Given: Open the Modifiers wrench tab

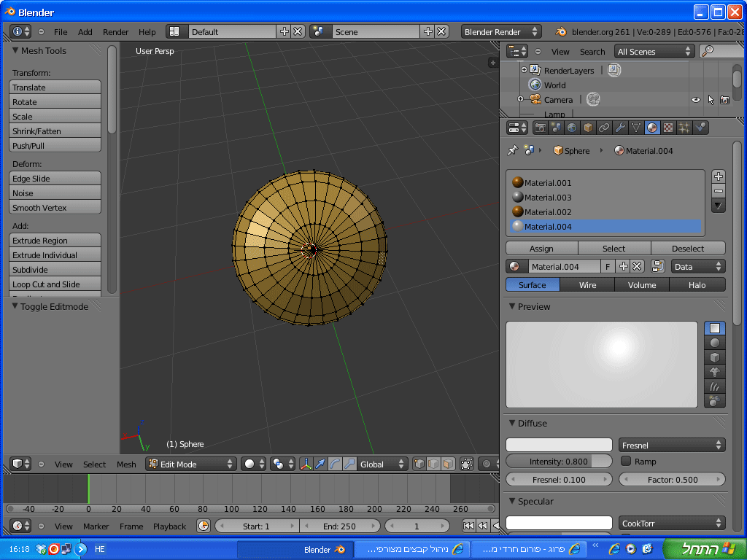Looking at the screenshot, I should tap(620, 128).
